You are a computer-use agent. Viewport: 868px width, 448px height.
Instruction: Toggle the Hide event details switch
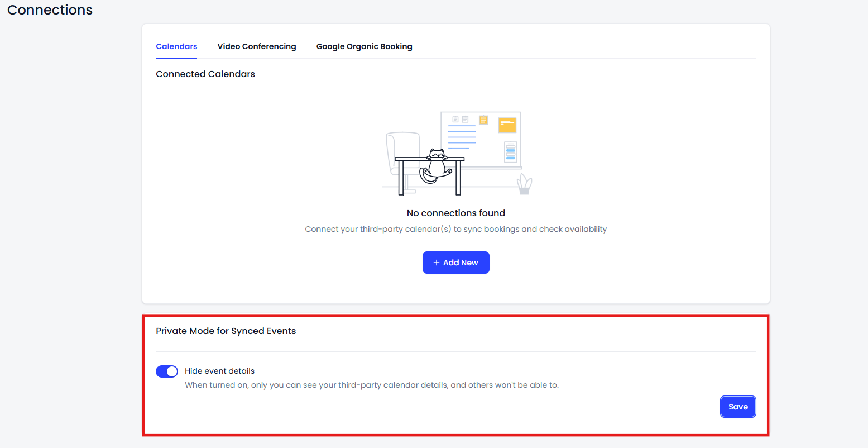click(167, 371)
